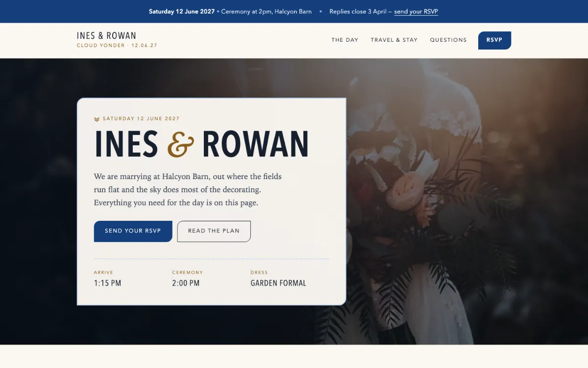This screenshot has height=368, width=588.
Task: Click the banner date "Saturday 12 June 2027"
Action: [x=182, y=12]
